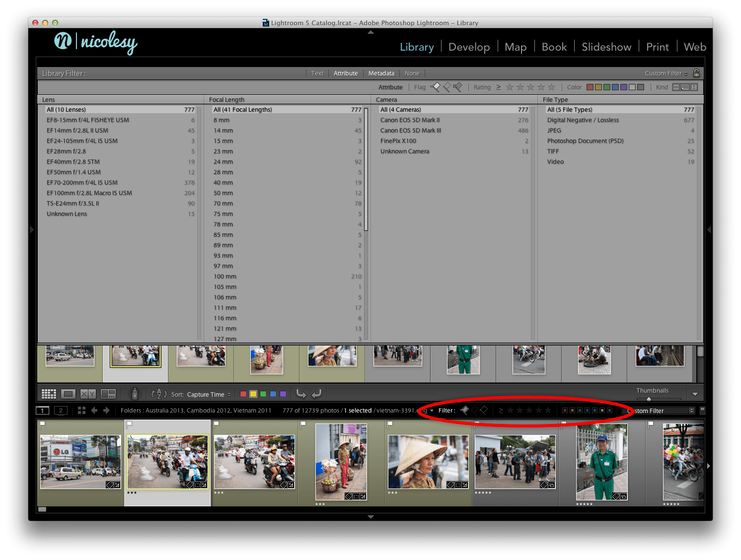Toggle the Video kind filter button
This screenshot has width=741, height=560.
[694, 87]
